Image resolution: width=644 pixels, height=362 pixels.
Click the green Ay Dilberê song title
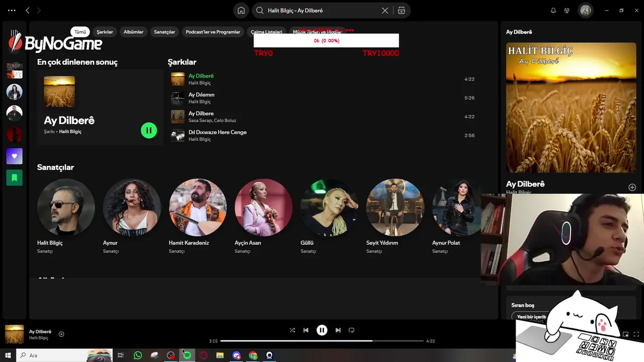click(x=201, y=76)
